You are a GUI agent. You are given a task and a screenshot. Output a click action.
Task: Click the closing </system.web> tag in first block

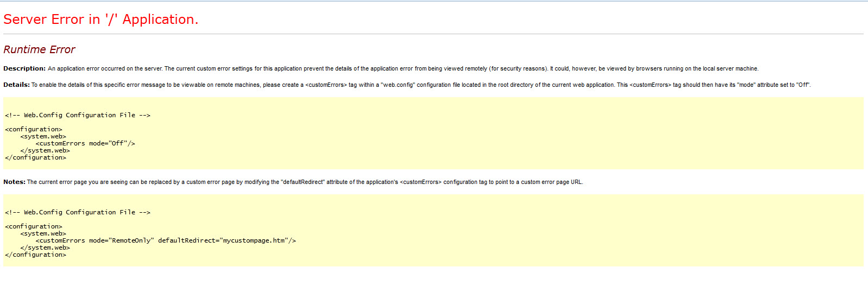45,150
